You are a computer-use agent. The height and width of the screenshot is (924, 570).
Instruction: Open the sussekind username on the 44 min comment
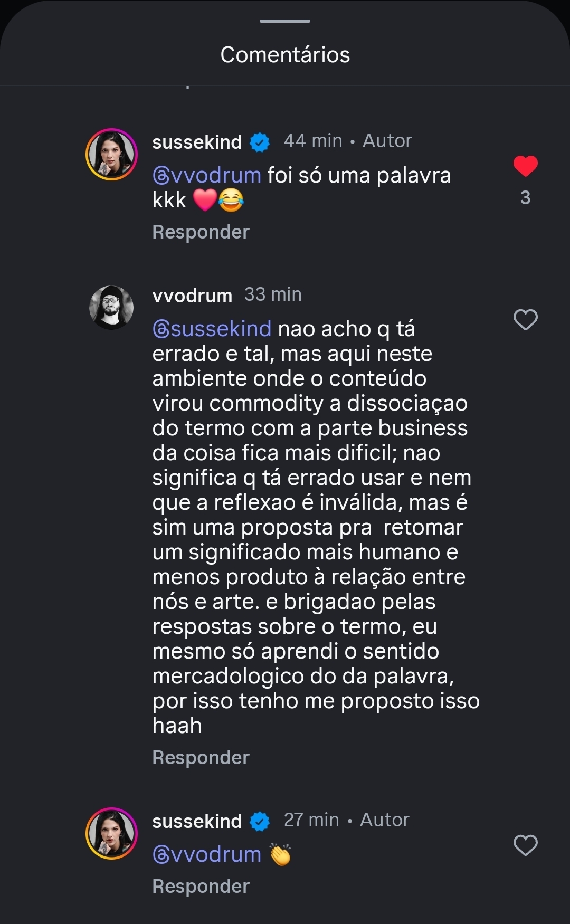coord(197,142)
